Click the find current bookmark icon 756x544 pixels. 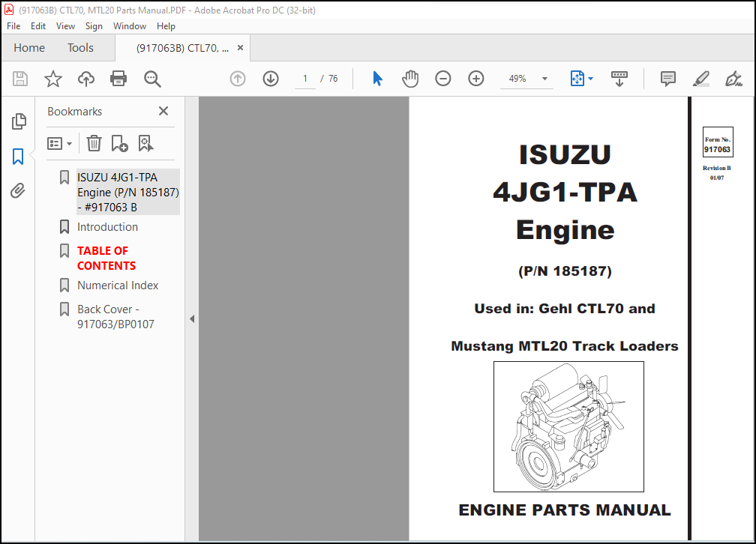[x=145, y=143]
